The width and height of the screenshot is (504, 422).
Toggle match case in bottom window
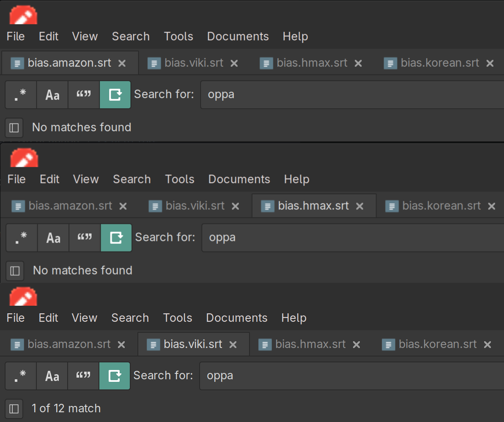click(52, 376)
